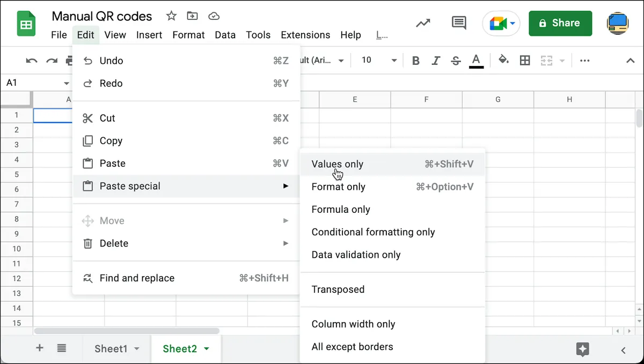Click the toolbar Redo arrow
Image resolution: width=644 pixels, height=364 pixels.
coord(52,61)
